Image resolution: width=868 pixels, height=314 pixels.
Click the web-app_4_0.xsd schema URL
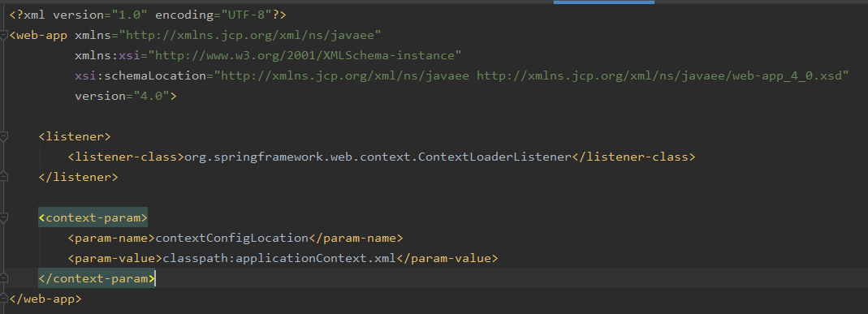coord(659,75)
